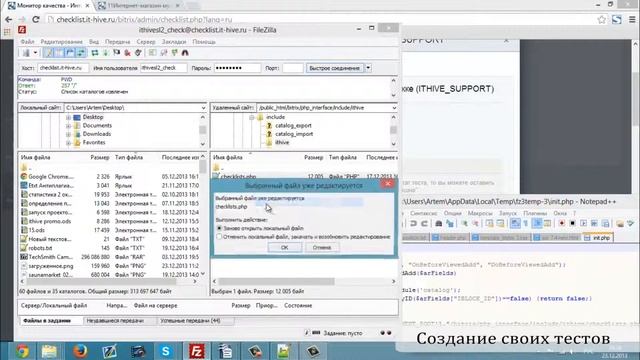Toggle processing of the transfer queue
Screen dimensions: 640x360
[x=105, y=53]
